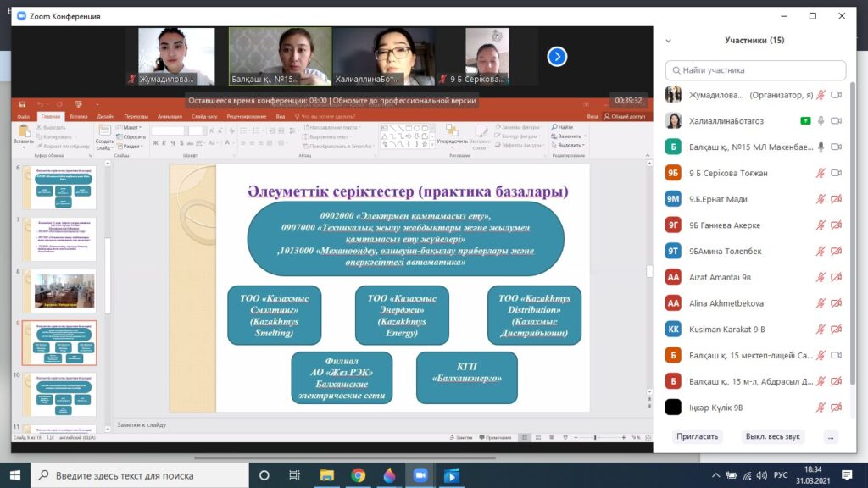The height and width of the screenshot is (488, 868).
Task: Click muted mic icon for 9 Б Серікова Тоғжан
Action: click(x=821, y=173)
